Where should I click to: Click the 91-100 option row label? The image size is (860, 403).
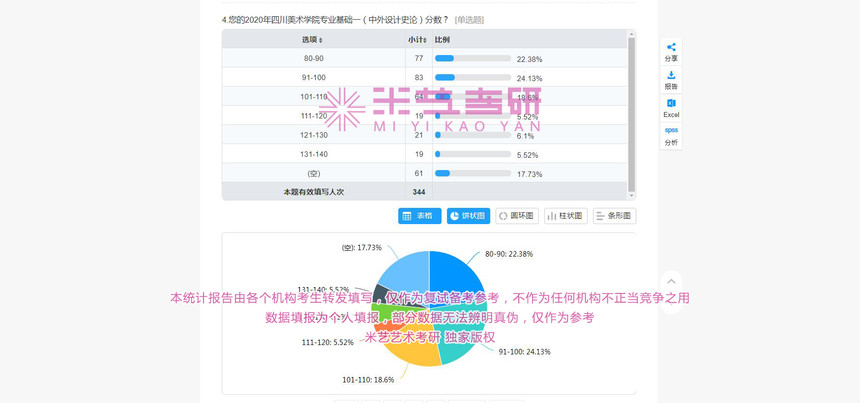tap(314, 77)
